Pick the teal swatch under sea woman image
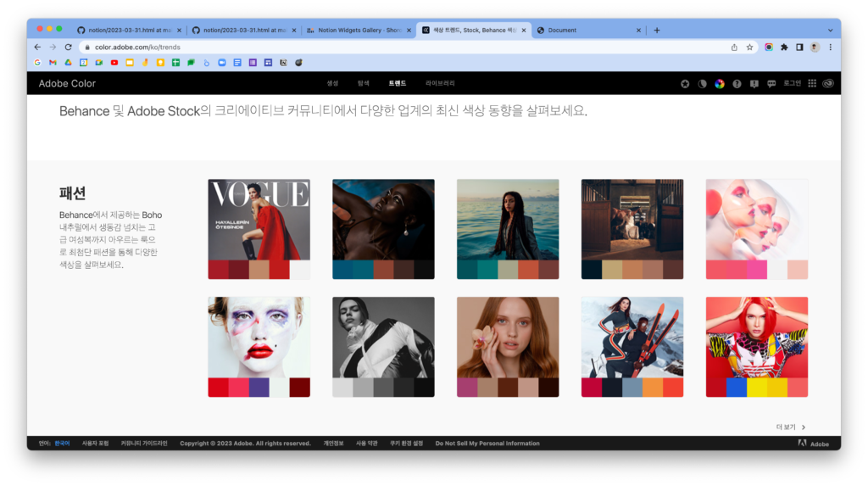The height and width of the screenshot is (486, 868). 487,270
